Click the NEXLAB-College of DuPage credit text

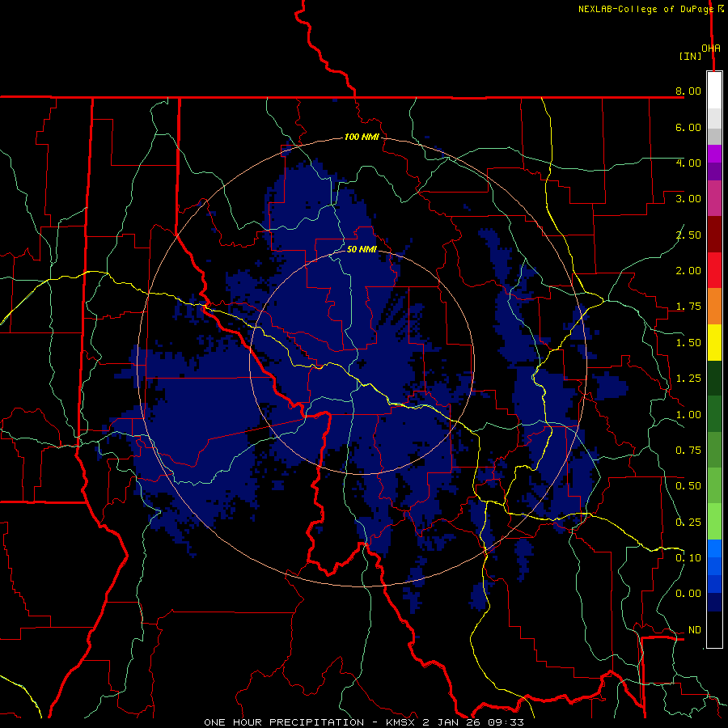tap(645, 9)
